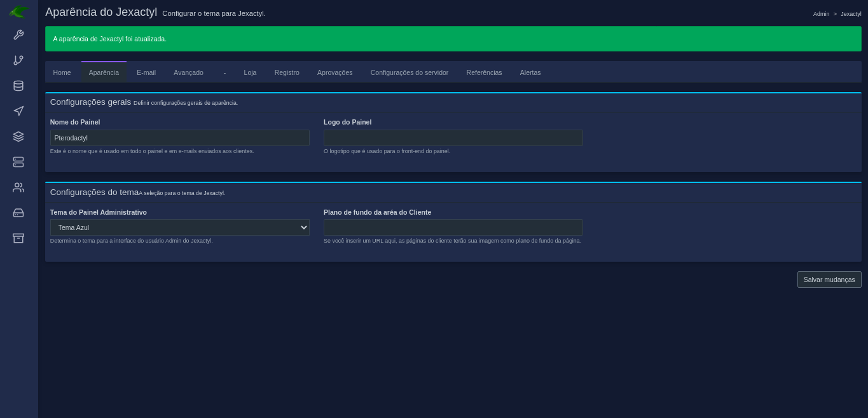Open the Alertas tab

[x=530, y=72]
